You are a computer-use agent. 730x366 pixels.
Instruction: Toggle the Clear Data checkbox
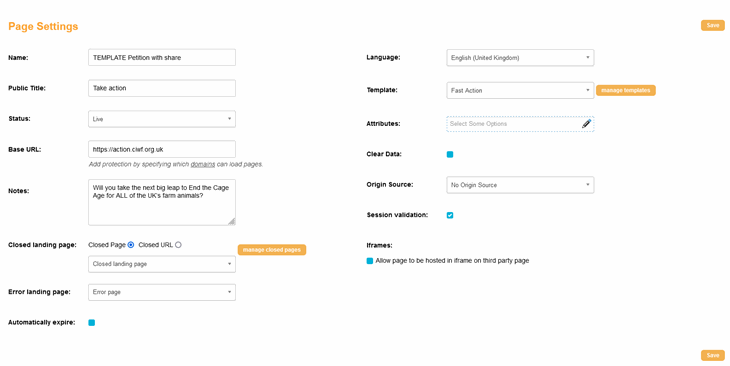tap(450, 155)
